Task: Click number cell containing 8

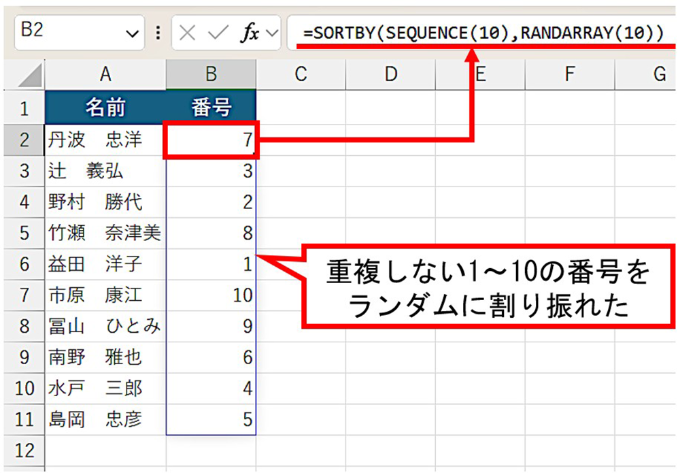Action: coord(211,233)
